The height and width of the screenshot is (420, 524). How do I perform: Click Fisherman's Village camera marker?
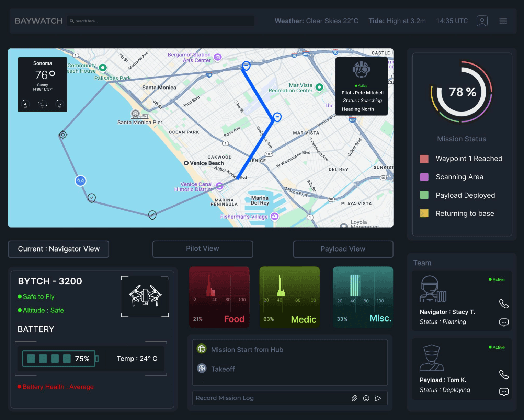(274, 217)
